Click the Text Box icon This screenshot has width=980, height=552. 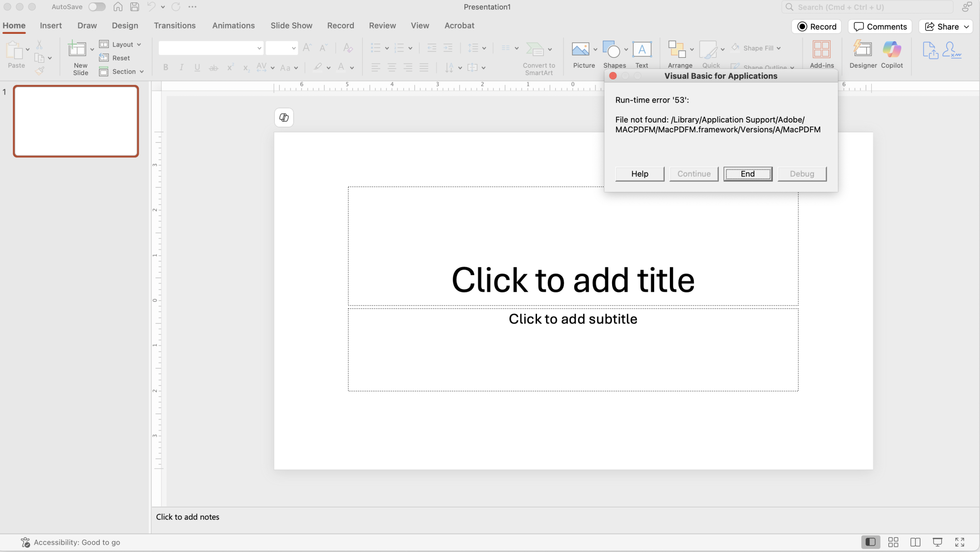(642, 49)
